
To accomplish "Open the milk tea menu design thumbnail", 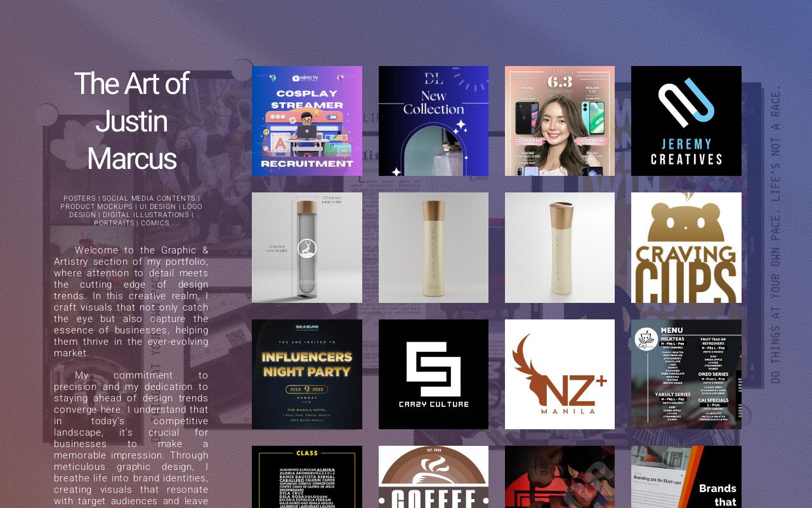I will pyautogui.click(x=686, y=374).
